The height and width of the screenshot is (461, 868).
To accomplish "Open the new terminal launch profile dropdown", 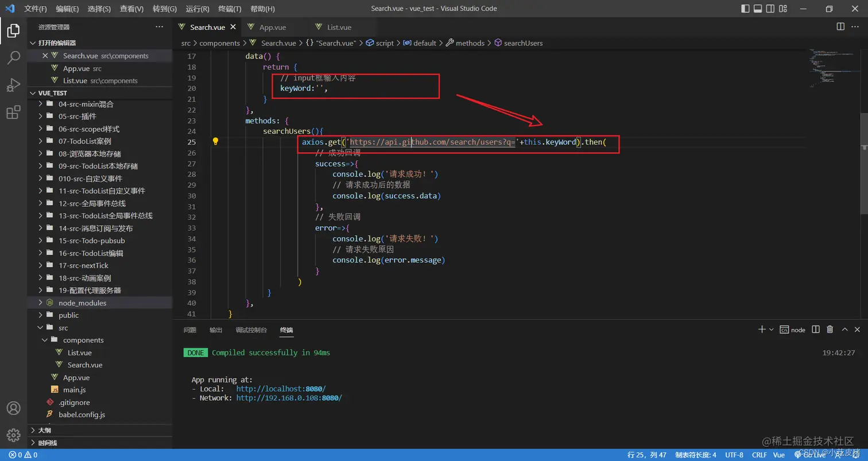I will pyautogui.click(x=772, y=330).
